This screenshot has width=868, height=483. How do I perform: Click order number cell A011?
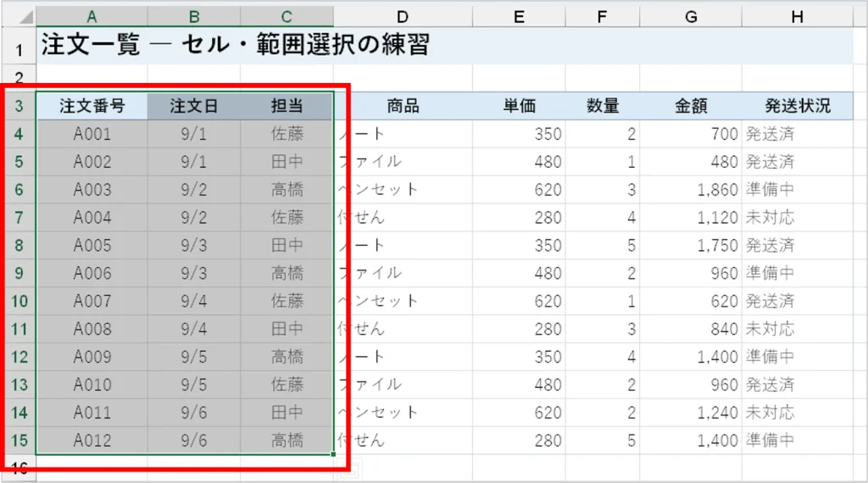pos(92,413)
